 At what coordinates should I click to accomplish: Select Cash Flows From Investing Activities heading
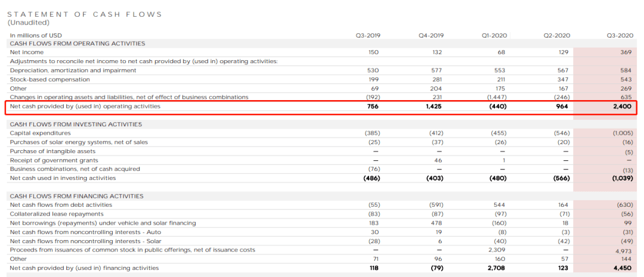coord(76,124)
